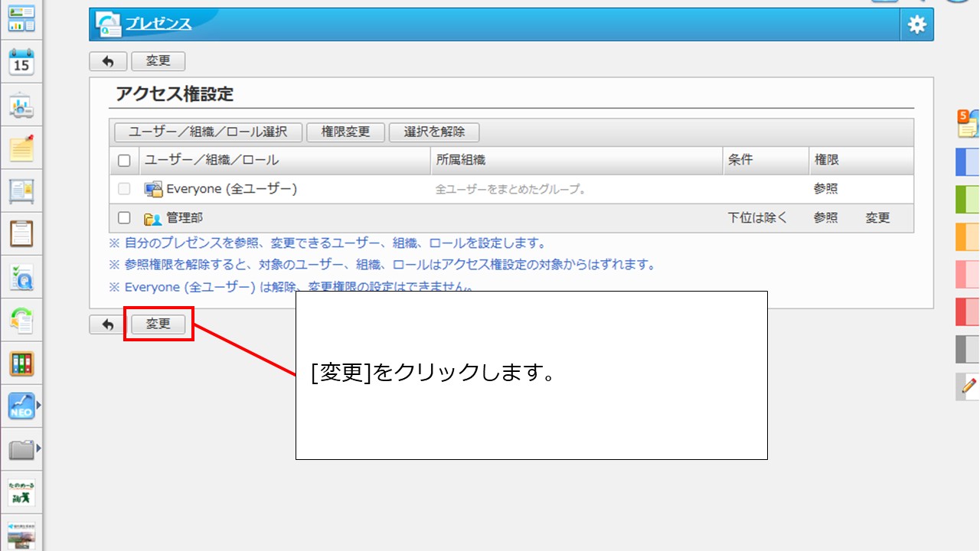
Task: Click 下位は除く in the 管理部 row
Action: point(757,218)
